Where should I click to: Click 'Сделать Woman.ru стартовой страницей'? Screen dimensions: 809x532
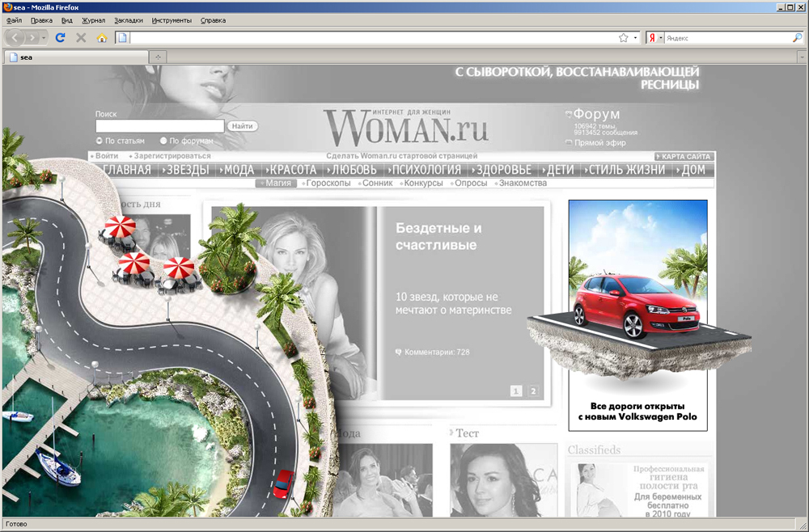click(402, 156)
